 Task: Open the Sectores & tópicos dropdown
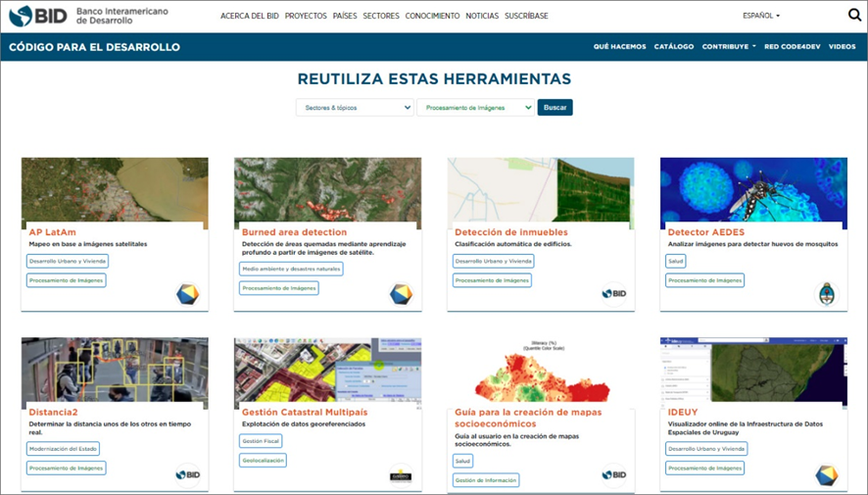[355, 108]
